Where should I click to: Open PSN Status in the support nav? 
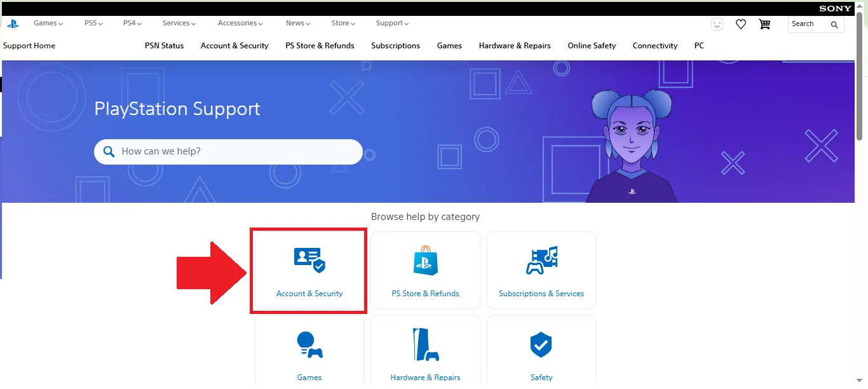164,46
